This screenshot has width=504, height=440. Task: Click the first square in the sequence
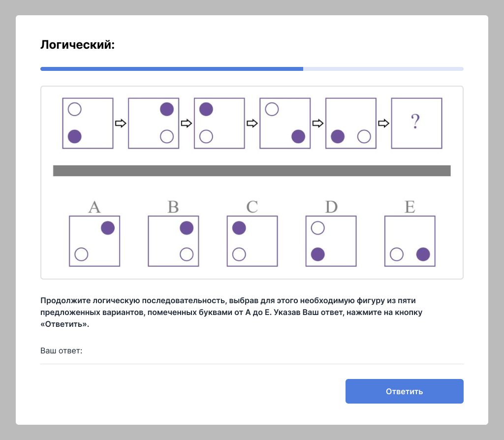88,123
